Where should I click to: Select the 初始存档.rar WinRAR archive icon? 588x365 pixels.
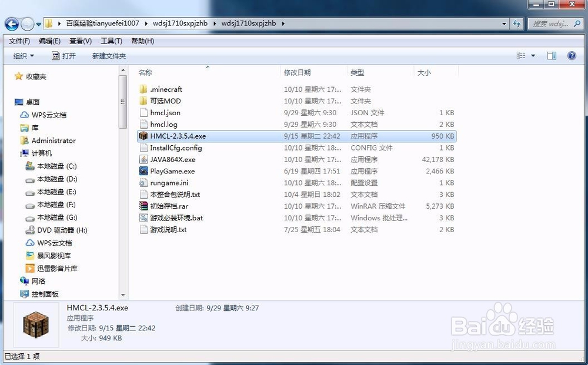[x=143, y=206]
